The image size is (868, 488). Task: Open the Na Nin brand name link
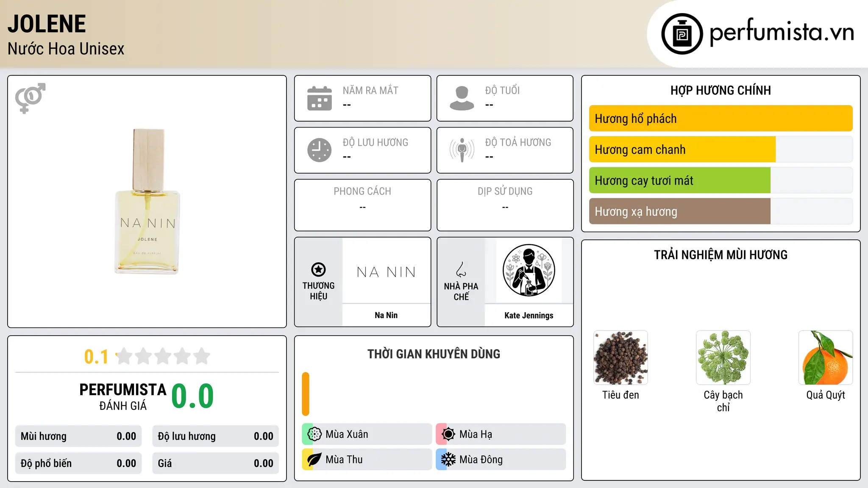click(x=386, y=315)
